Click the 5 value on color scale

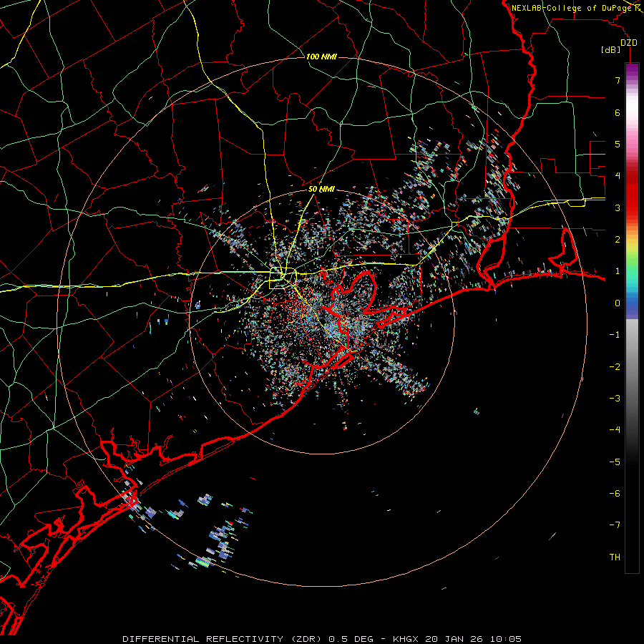pos(618,144)
